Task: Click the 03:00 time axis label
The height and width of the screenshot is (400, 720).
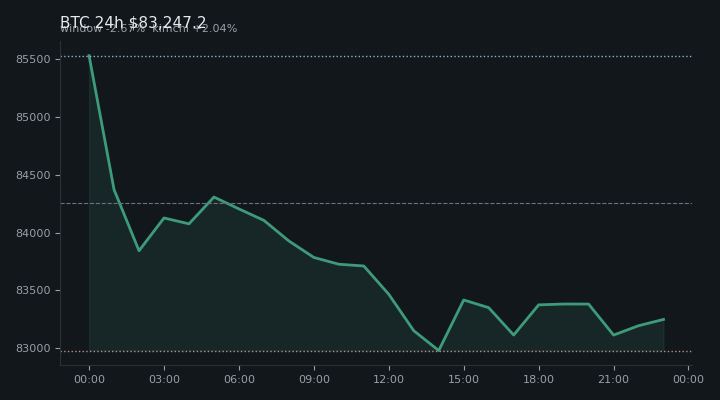Action: pyautogui.click(x=164, y=379)
